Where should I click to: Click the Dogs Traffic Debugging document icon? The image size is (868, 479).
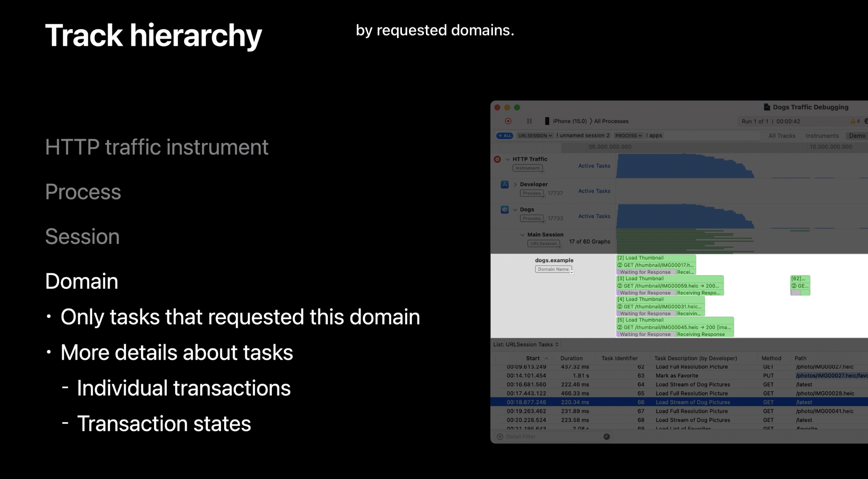(x=767, y=107)
